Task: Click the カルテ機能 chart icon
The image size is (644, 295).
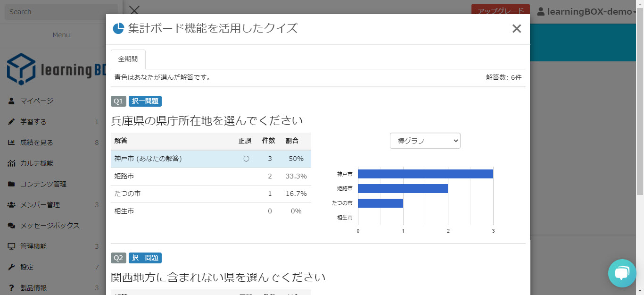Action: 11,163
